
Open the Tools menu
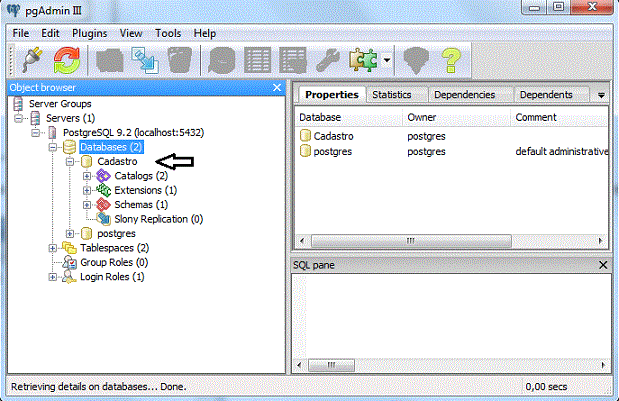pyautogui.click(x=168, y=33)
